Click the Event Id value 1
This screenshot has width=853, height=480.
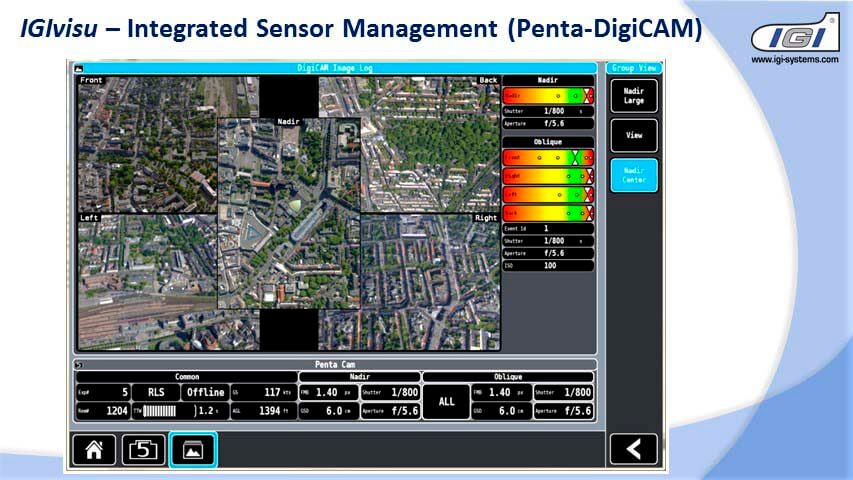548,229
